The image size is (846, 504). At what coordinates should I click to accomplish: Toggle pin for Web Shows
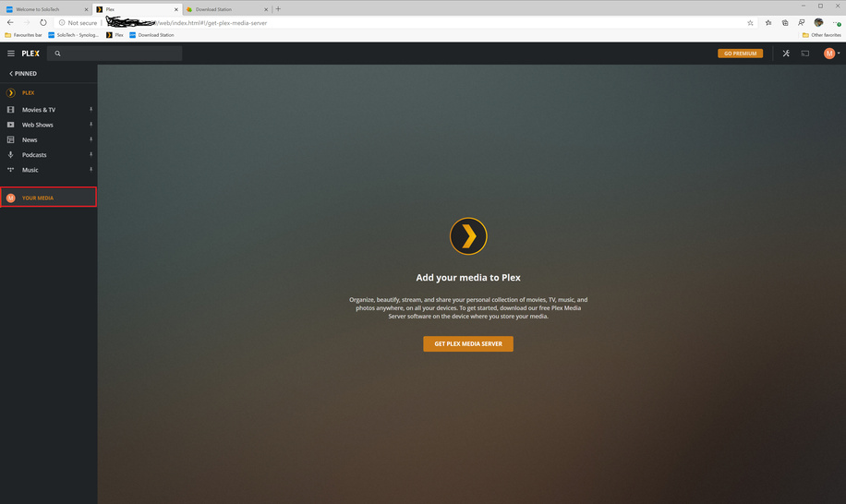pos(91,125)
